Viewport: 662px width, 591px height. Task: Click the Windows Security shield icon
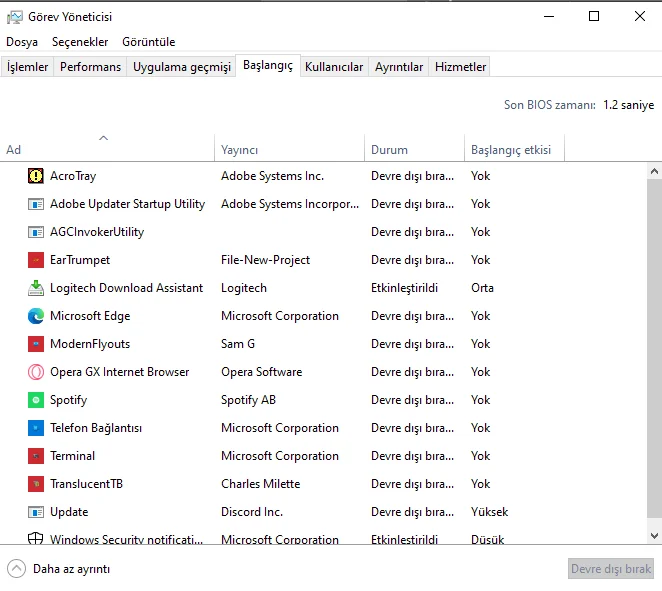36,538
